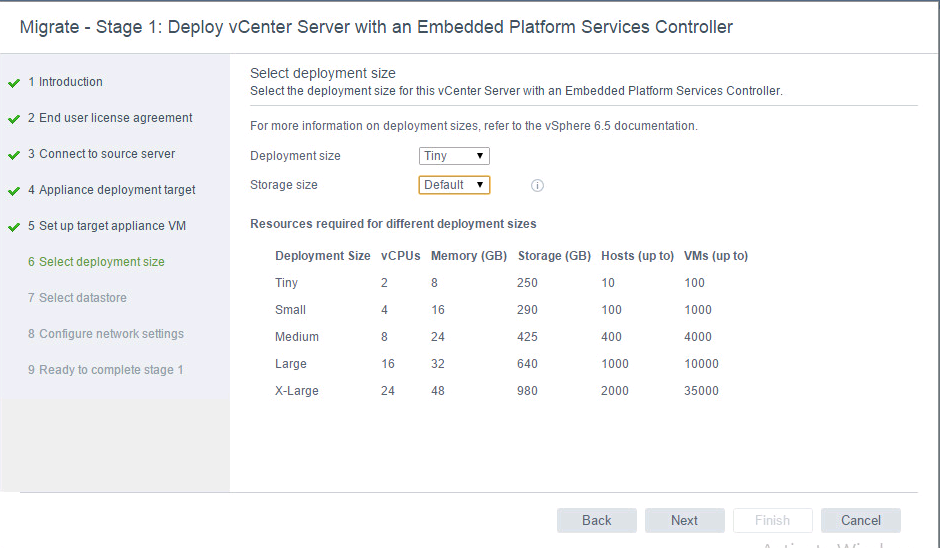Go to step 1 Introduction
Screen dimensions: 940x548
point(65,82)
